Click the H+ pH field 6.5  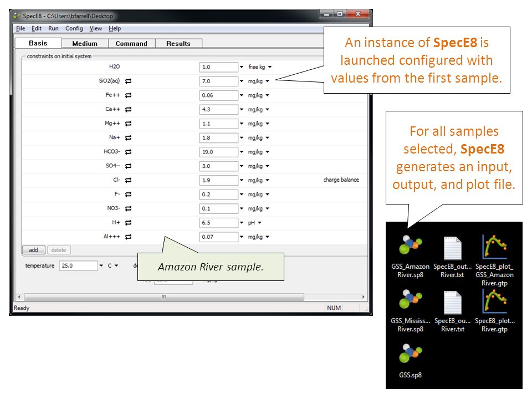219,223
